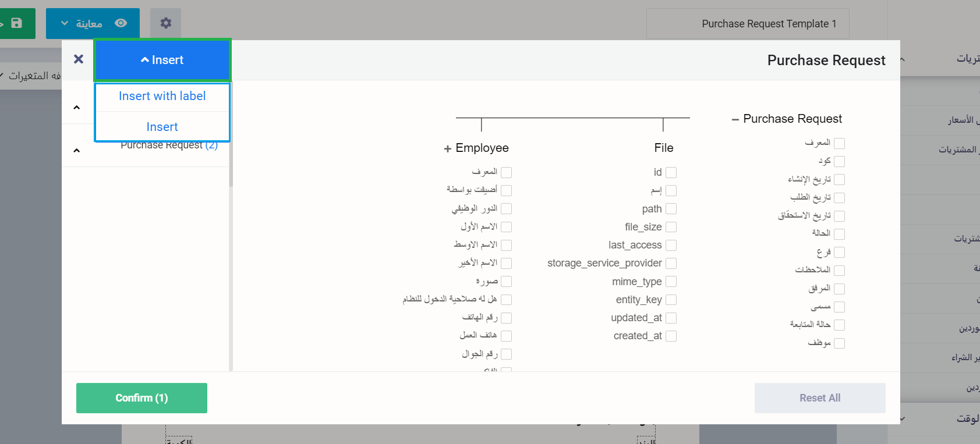
Task: Collapse the Purchase Request (2) section chevron
Action: click(x=77, y=151)
